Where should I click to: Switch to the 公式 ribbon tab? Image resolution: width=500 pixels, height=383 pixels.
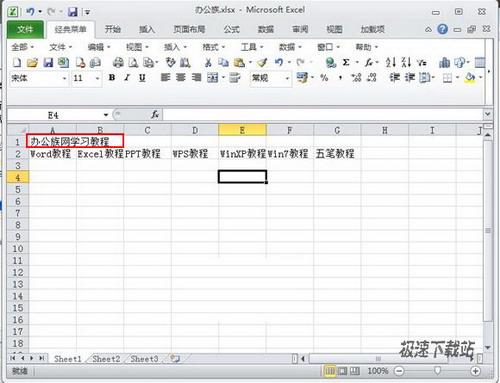pos(232,29)
